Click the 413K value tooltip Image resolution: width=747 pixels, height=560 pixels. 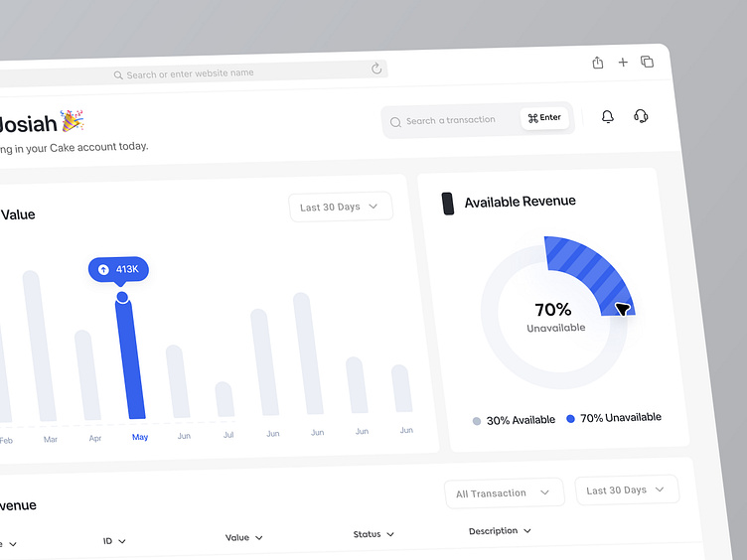tap(118, 269)
